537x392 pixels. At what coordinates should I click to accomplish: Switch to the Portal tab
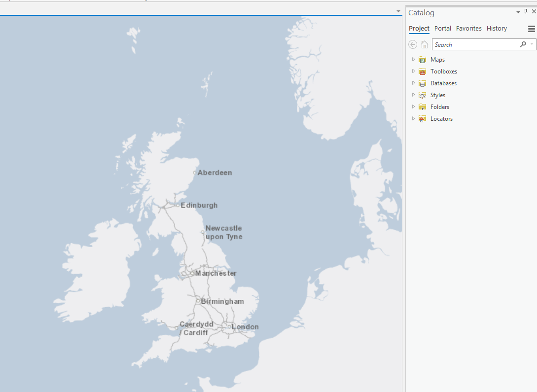click(x=442, y=28)
